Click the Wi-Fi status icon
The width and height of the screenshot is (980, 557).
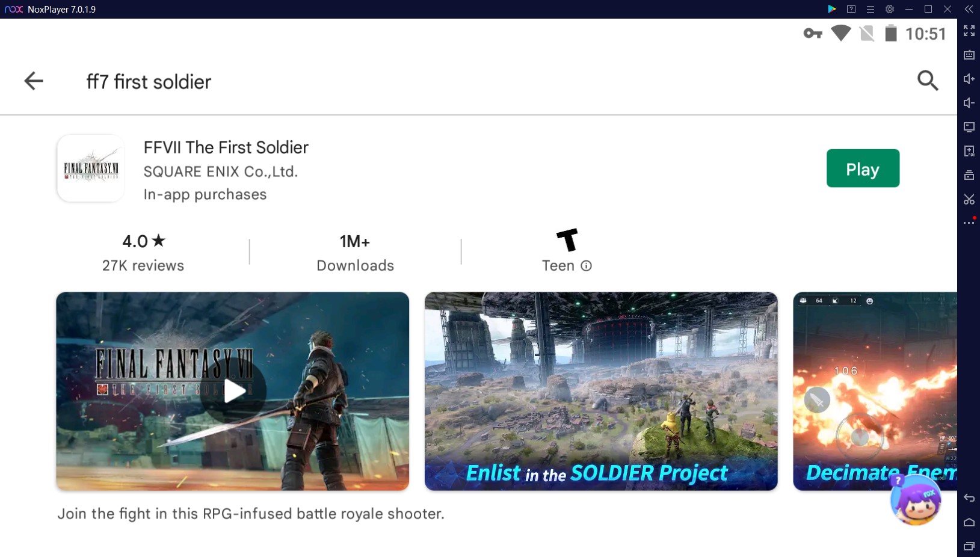tap(840, 33)
